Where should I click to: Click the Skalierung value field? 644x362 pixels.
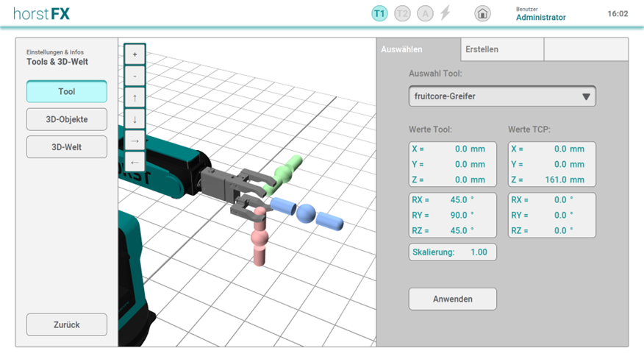pos(453,252)
